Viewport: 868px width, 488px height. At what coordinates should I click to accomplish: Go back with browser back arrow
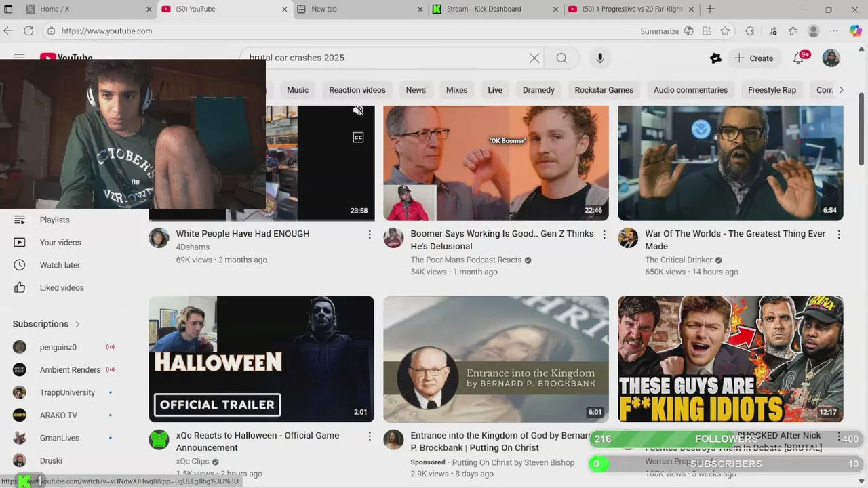(8, 30)
